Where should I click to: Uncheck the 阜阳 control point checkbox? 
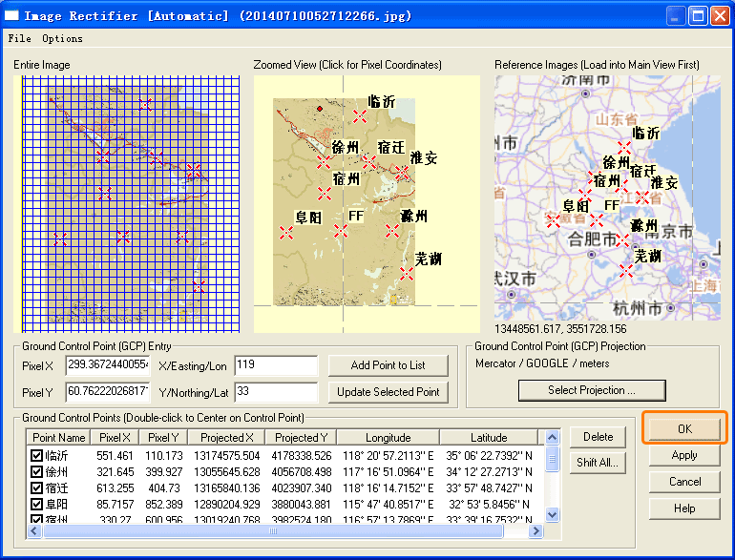pyautogui.click(x=36, y=505)
